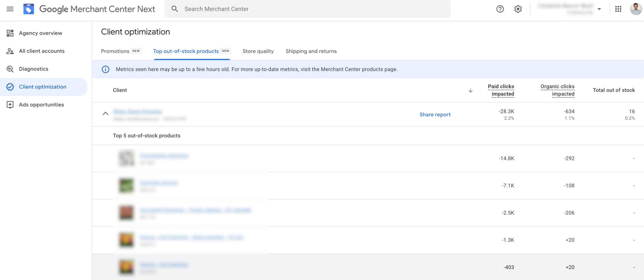Click the Top 5 out-of-stock products heading
This screenshot has height=280, width=644.
[147, 136]
